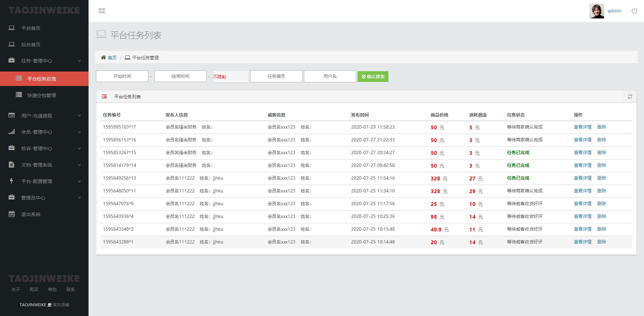Click the breadcrumb text 平台任务管理
The width and height of the screenshot is (644, 316).
[146, 58]
